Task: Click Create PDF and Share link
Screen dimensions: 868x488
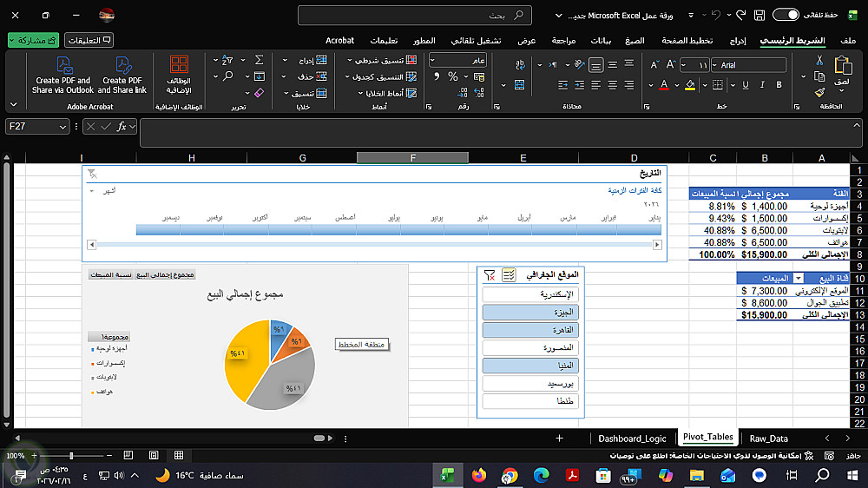Action: pyautogui.click(x=122, y=75)
